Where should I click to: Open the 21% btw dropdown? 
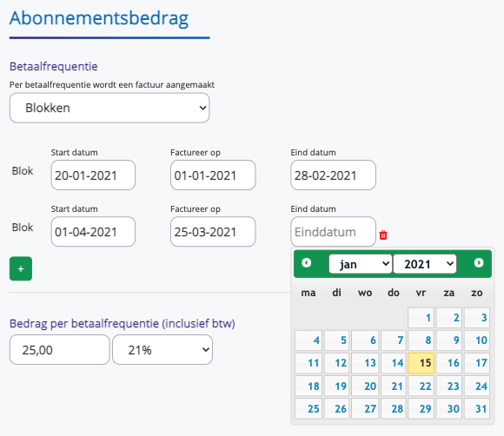pos(162,349)
